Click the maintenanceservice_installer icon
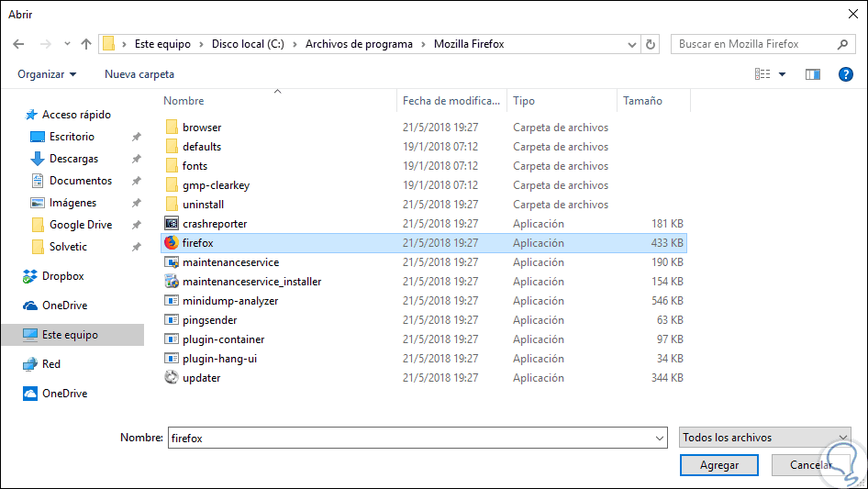This screenshot has width=868, height=489. point(171,282)
